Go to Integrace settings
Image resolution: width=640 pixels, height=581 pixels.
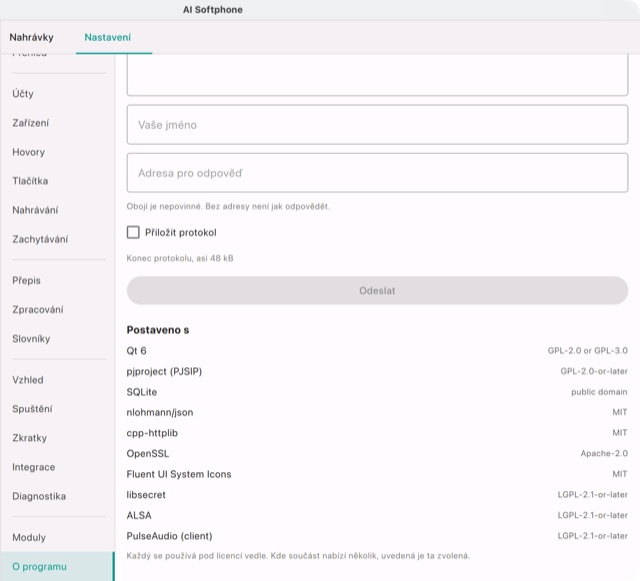point(57,467)
